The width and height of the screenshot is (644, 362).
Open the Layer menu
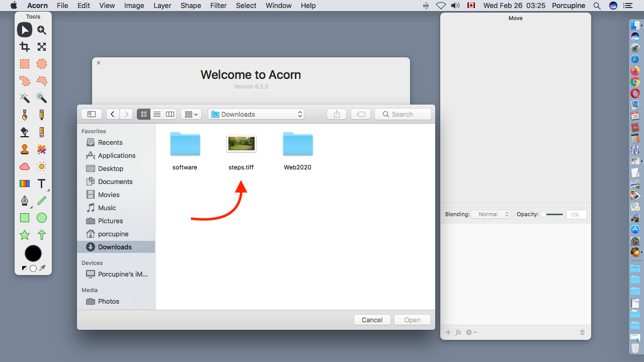tap(162, 6)
